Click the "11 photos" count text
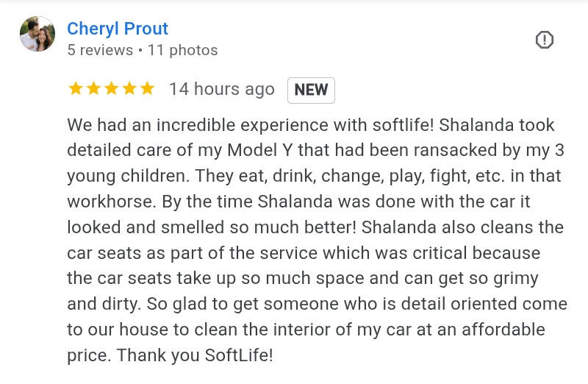Screen dimensions: 588x384 coord(183,50)
